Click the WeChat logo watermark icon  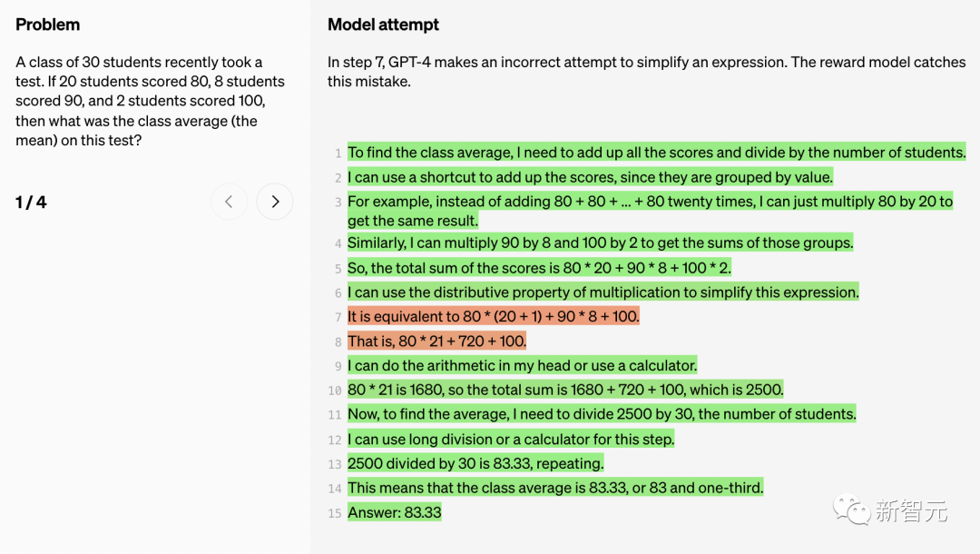851,509
